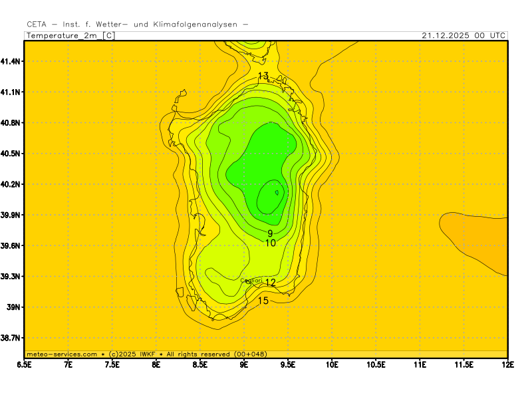Image resolution: width=532 pixels, height=399 pixels.
Task: Click the contour label 9 on the map
Action: (x=270, y=233)
